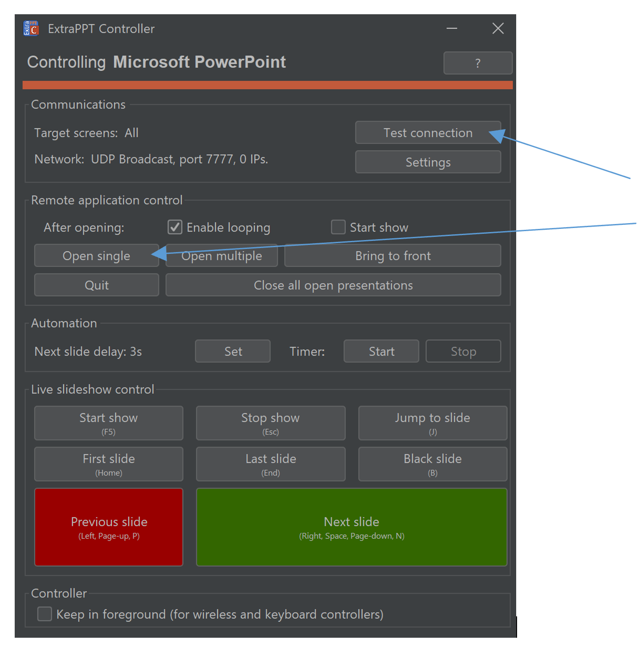Close the ExtraPPT Controller window
The width and height of the screenshot is (644, 660).
click(498, 29)
